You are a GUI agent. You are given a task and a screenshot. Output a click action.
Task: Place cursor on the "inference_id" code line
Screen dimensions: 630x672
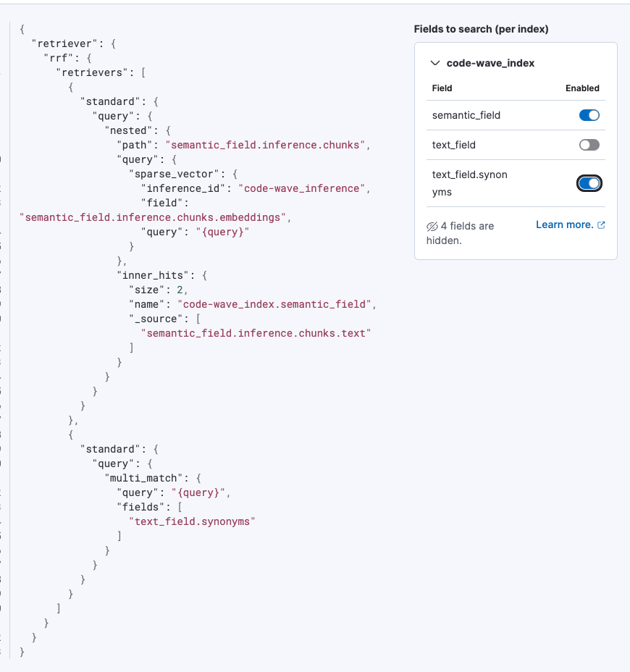[x=256, y=188]
